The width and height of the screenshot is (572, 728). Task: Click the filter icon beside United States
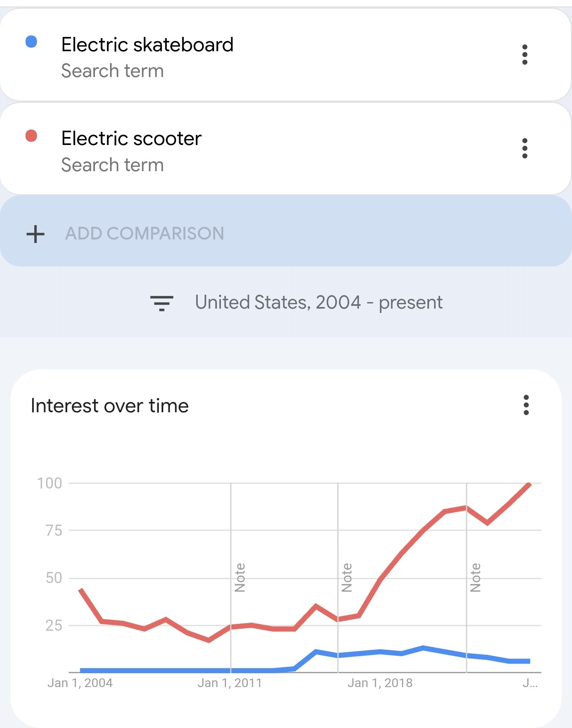point(162,303)
